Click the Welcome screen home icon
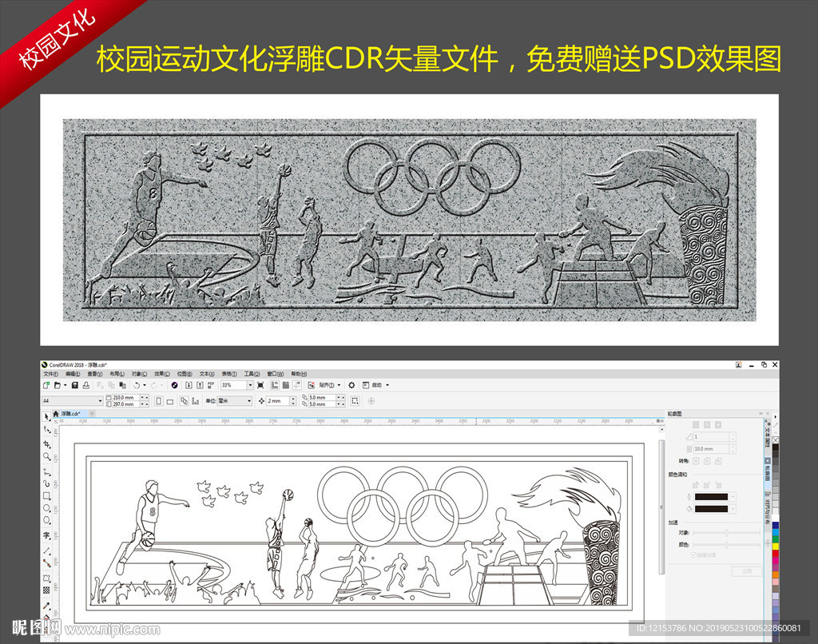 (56, 413)
